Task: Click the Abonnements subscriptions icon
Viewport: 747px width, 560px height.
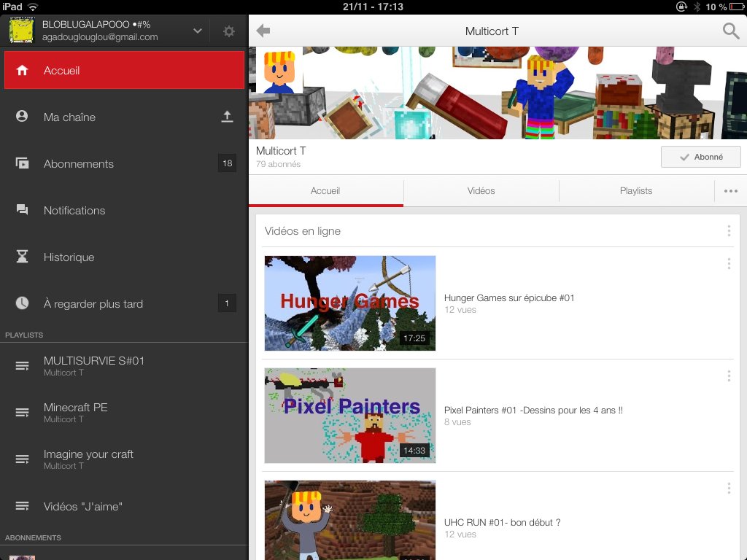Action: click(x=22, y=163)
